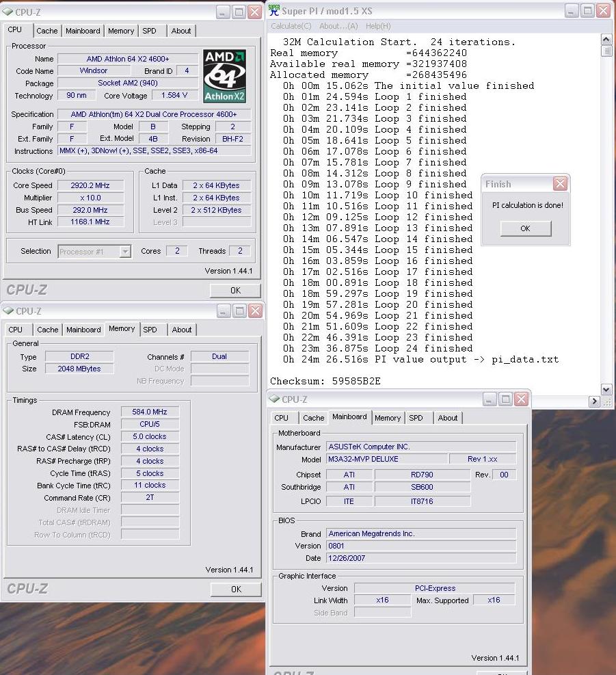Maximize the Mainboard CPU-Z window
Image resolution: width=616 pixels, height=675 pixels.
505,399
